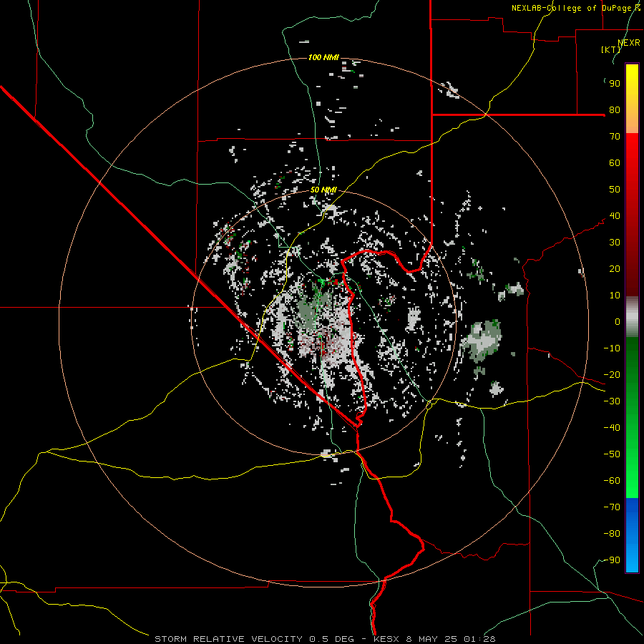The image size is (644, 644).
Task: Pick the yellow top segment of color bar
Action: pos(632,99)
